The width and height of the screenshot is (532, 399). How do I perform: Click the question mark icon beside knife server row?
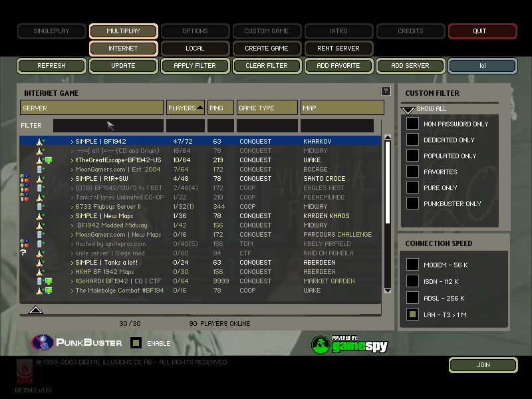pyautogui.click(x=23, y=253)
